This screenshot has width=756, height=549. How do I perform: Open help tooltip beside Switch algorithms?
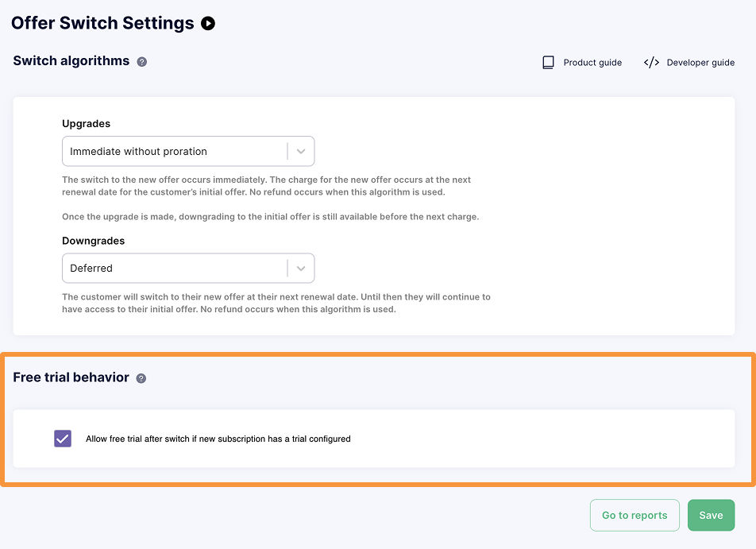141,62
